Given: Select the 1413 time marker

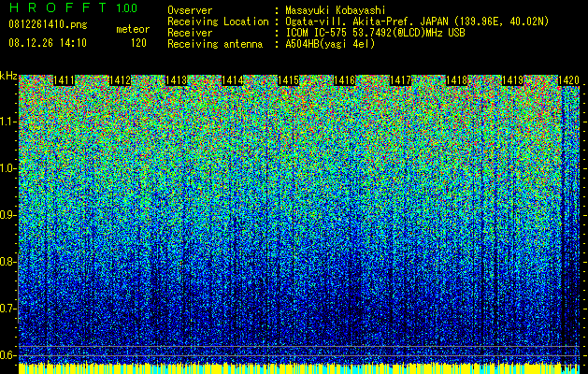Looking at the screenshot, I should click(x=177, y=80).
